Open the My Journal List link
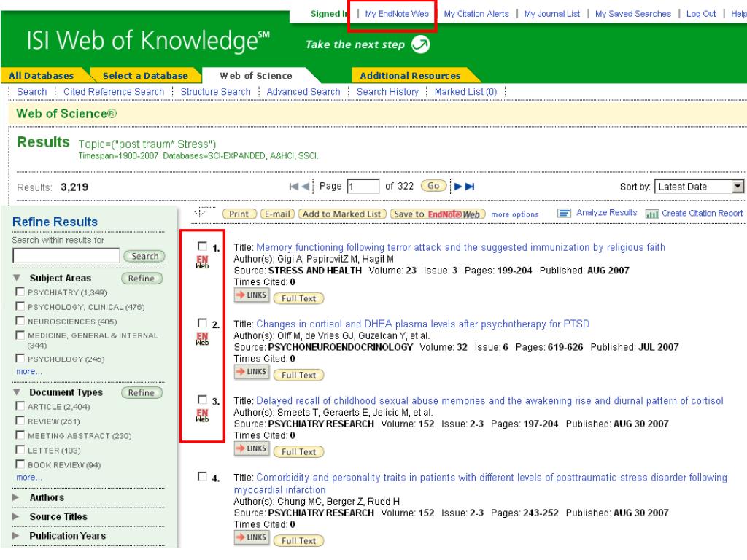 point(552,15)
